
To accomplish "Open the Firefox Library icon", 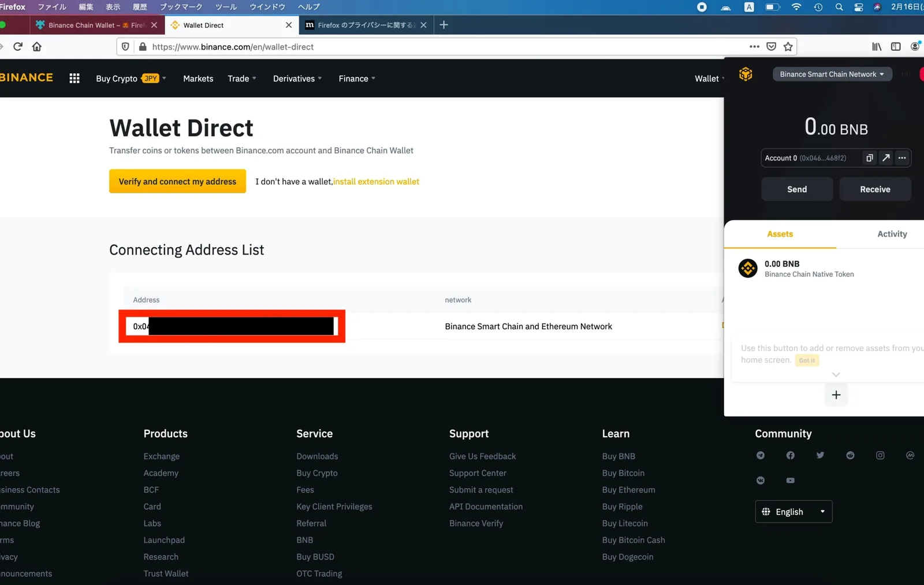I will tap(877, 47).
